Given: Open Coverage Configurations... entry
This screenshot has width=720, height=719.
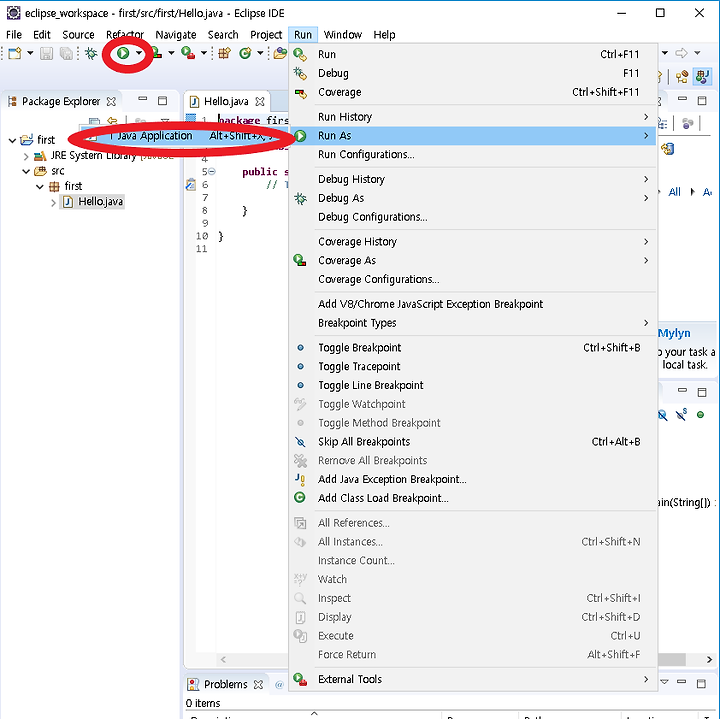Looking at the screenshot, I should (x=472, y=279).
